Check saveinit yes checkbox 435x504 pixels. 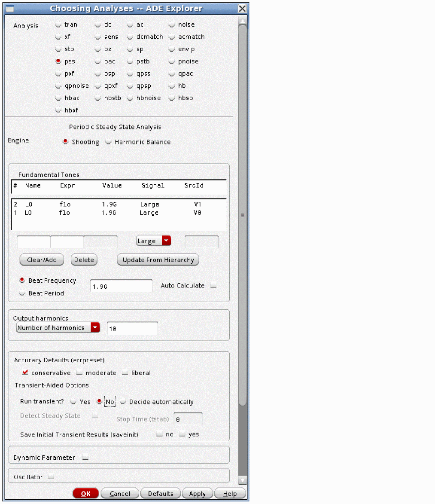pos(182,434)
